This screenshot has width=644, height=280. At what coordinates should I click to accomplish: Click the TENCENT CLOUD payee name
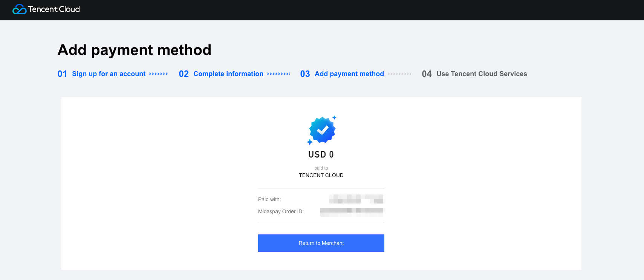tap(321, 175)
